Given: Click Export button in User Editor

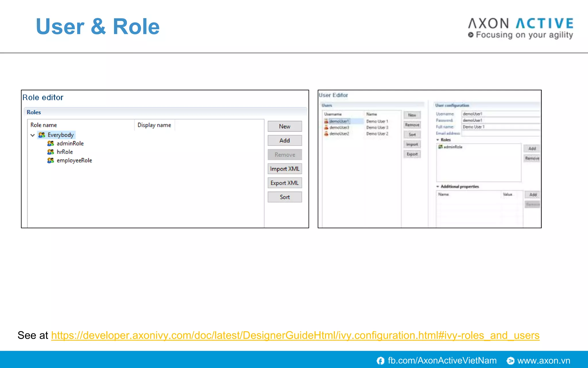Looking at the screenshot, I should pos(412,154).
